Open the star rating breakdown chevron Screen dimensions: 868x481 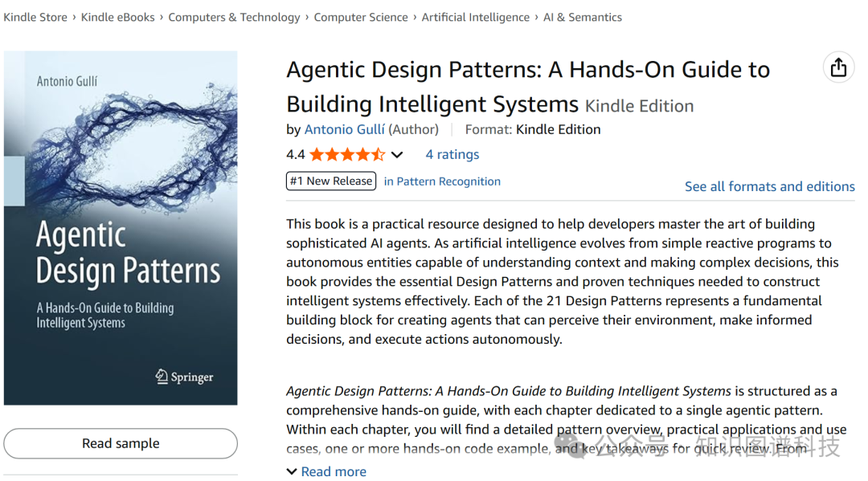pos(397,155)
